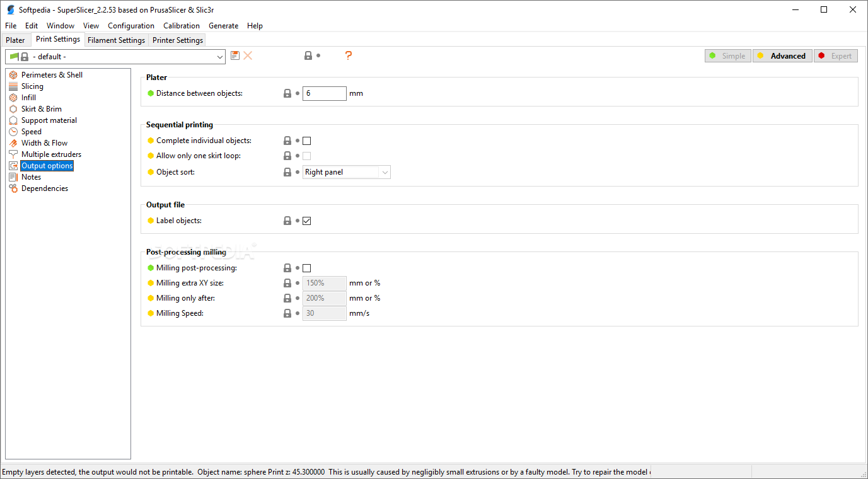The image size is (868, 479).
Task: Click the Milling extra XY size field
Action: pos(325,283)
